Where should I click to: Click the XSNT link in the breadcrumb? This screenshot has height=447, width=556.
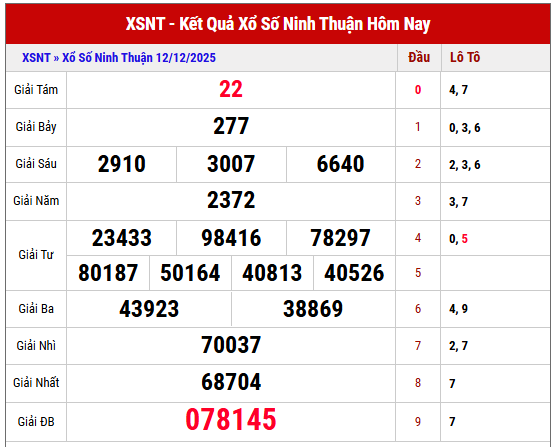click(36, 57)
